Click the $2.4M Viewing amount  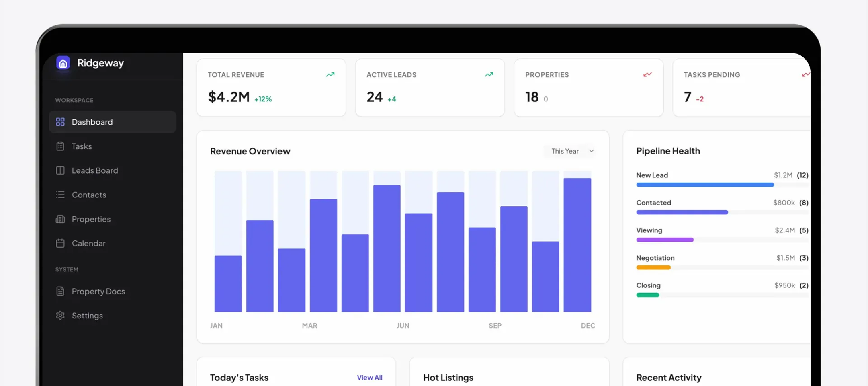[785, 230]
